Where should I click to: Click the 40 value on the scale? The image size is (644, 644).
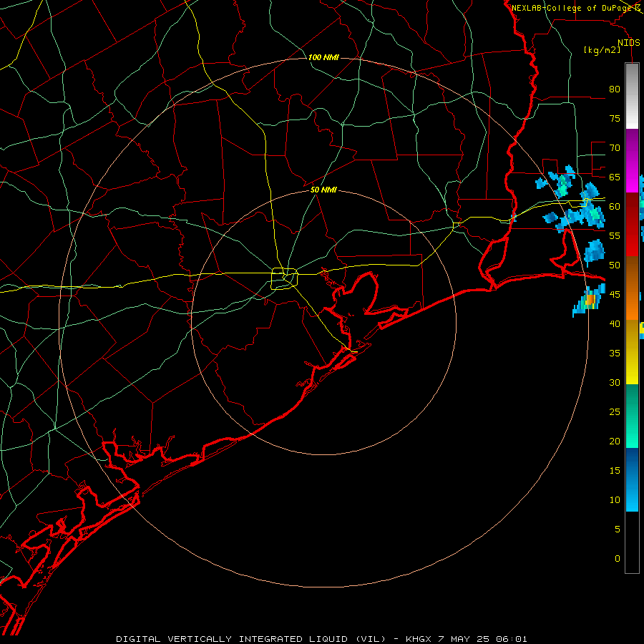615,323
